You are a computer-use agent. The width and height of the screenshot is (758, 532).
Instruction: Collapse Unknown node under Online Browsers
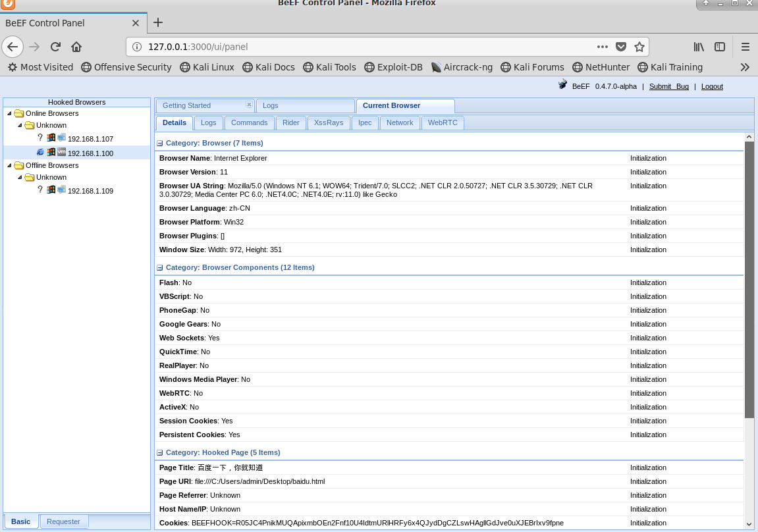20,125
